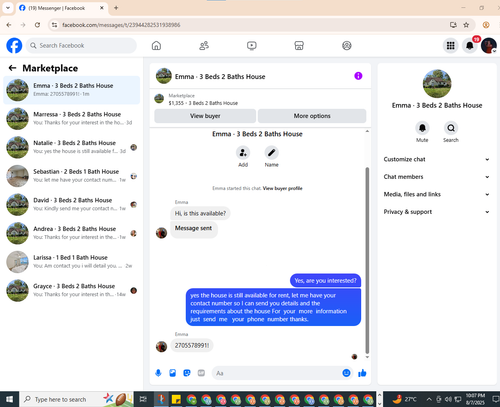
Task: Click the chat header title Emma
Action: tap(220, 77)
